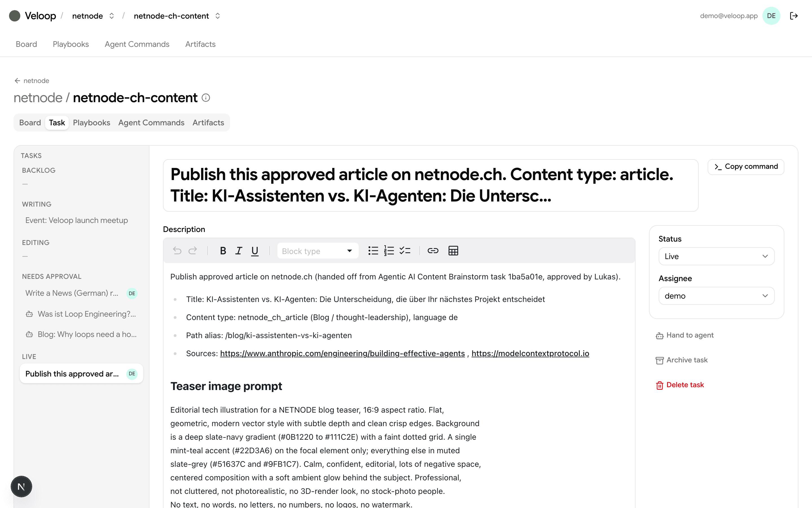The image size is (812, 508).
Task: Insert a bulleted list
Action: pos(373,251)
